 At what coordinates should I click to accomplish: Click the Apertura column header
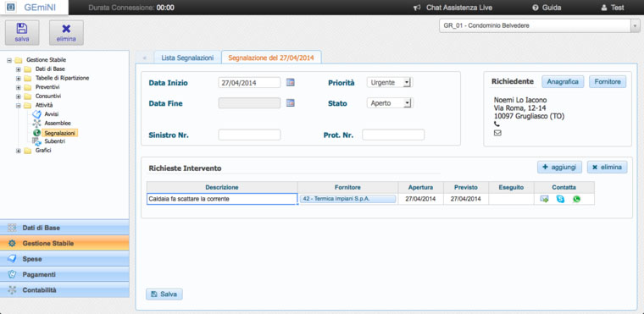pyautogui.click(x=420, y=187)
